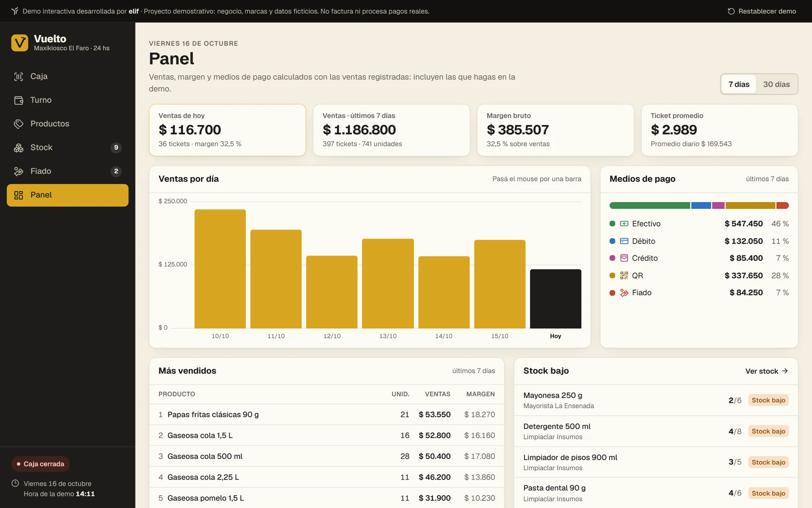Switch range to 30 días

click(x=776, y=84)
